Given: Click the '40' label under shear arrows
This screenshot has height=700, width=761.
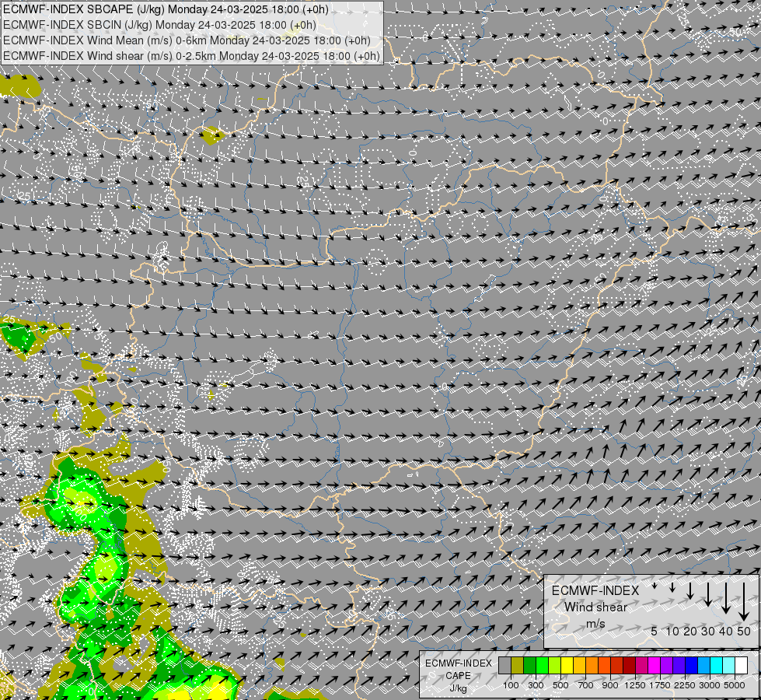Looking at the screenshot, I should tap(725, 631).
